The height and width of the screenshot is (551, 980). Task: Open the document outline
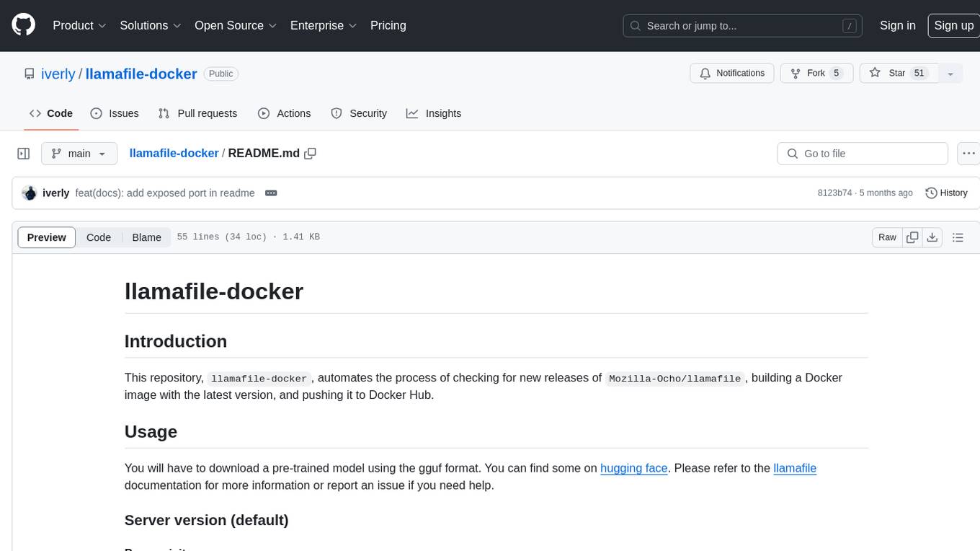958,237
